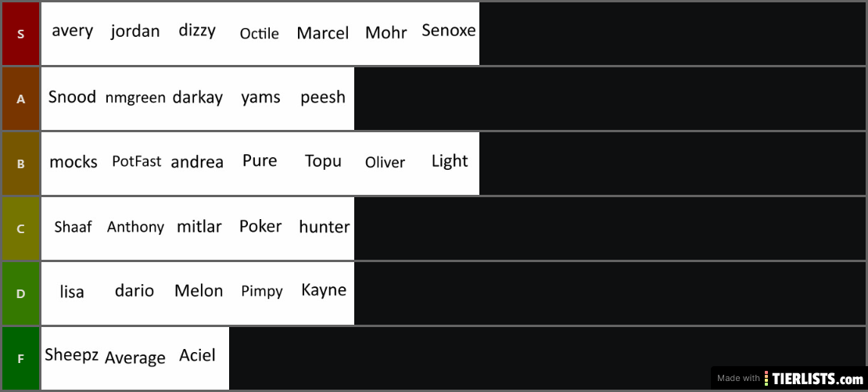Select the 'Aciel' tile
The image size is (868, 392).
(x=198, y=358)
